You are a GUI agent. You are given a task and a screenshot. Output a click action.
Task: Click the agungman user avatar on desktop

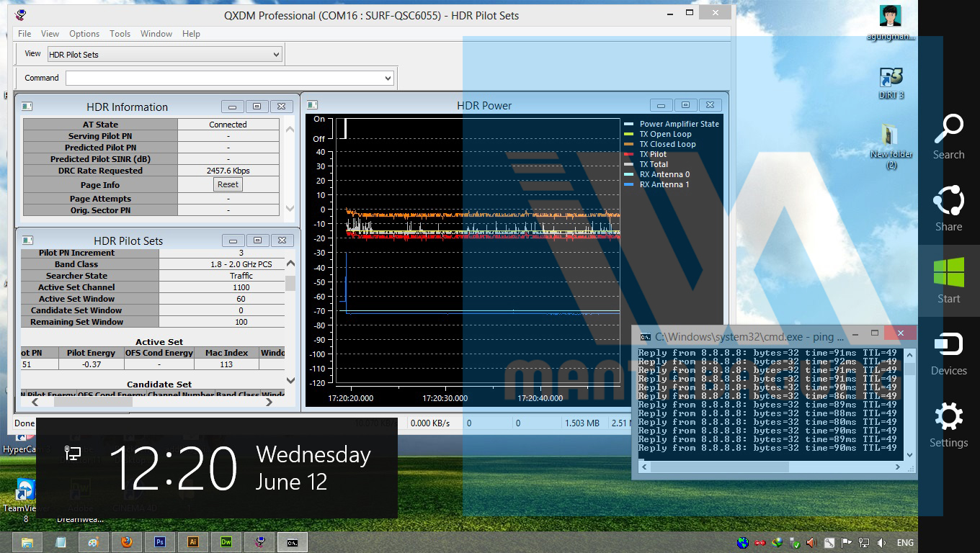pyautogui.click(x=891, y=23)
